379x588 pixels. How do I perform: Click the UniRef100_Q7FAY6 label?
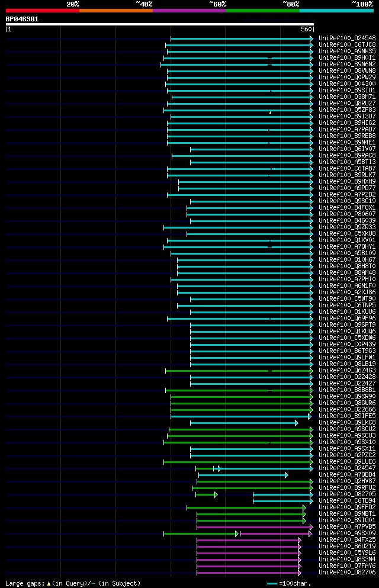click(x=347, y=566)
